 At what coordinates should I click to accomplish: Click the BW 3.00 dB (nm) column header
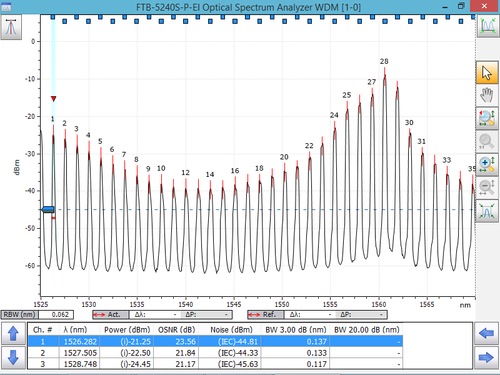click(x=295, y=330)
